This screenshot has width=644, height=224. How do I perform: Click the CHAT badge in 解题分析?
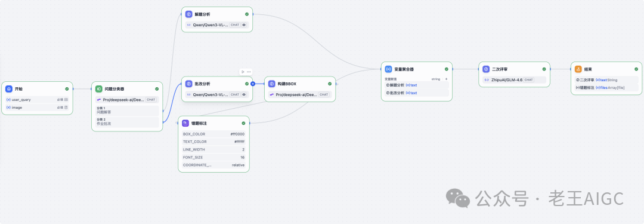point(234,24)
